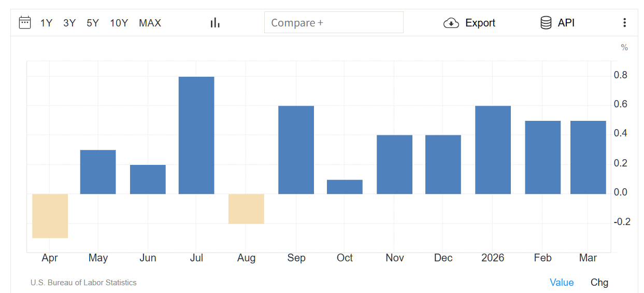Viewport: 644px width, 293px height.
Task: Click the cloud download Export icon
Action: point(451,23)
